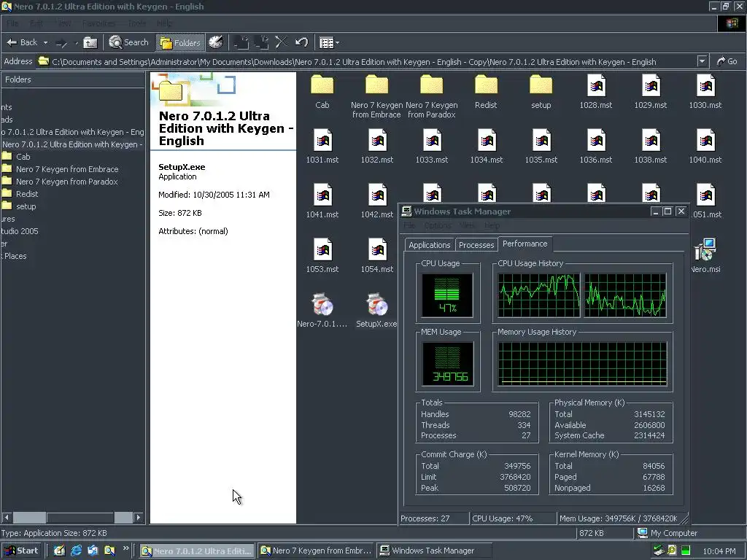Switch to Windows Task Manager taskbar button

click(433, 551)
